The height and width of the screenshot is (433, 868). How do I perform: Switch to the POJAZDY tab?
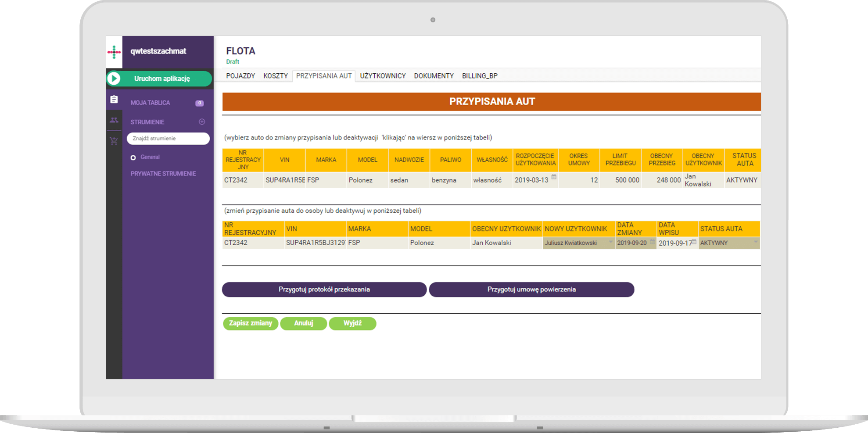point(240,76)
